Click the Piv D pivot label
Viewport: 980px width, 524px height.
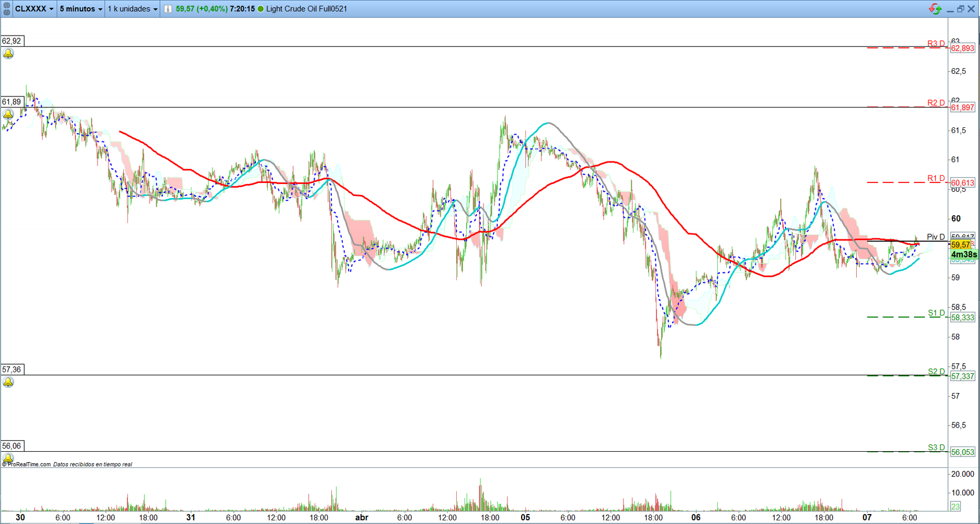[x=936, y=237]
